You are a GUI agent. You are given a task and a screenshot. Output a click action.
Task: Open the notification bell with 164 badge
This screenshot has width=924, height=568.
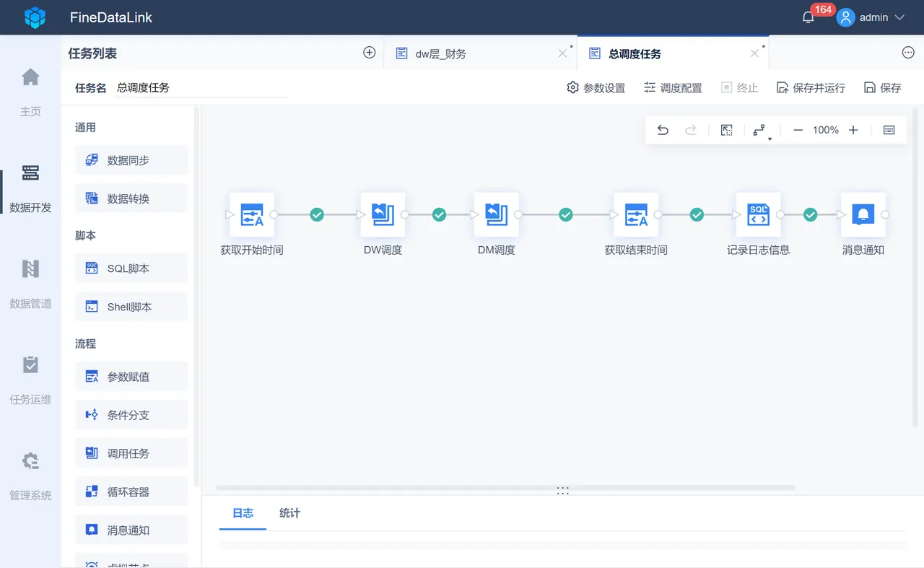point(808,17)
